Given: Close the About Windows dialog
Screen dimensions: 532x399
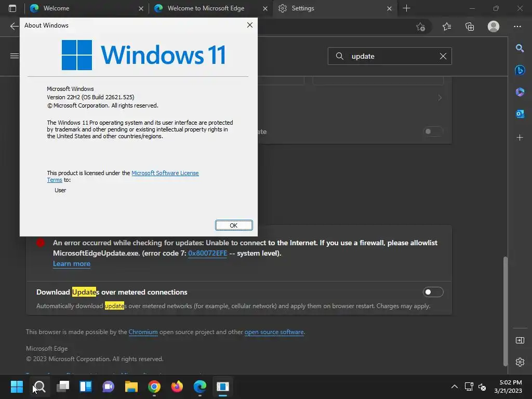Looking at the screenshot, I should 250,25.
